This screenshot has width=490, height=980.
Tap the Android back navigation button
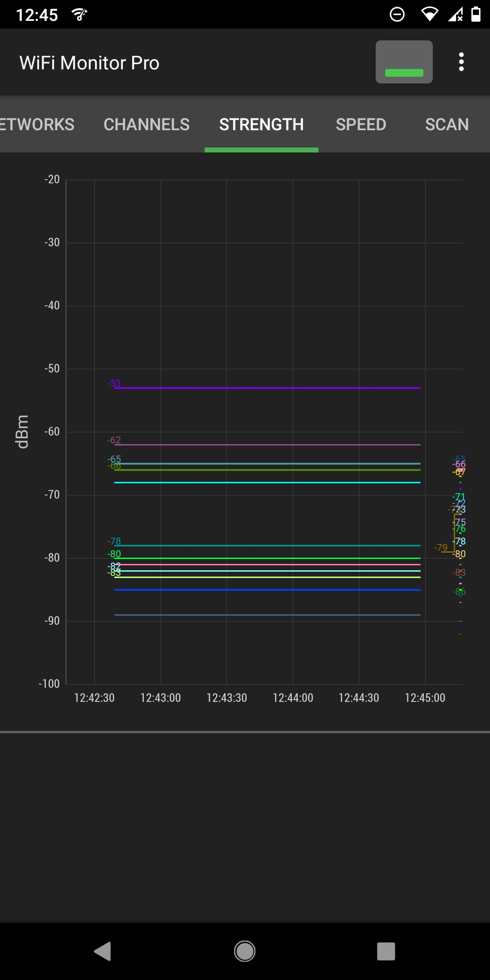tap(103, 951)
